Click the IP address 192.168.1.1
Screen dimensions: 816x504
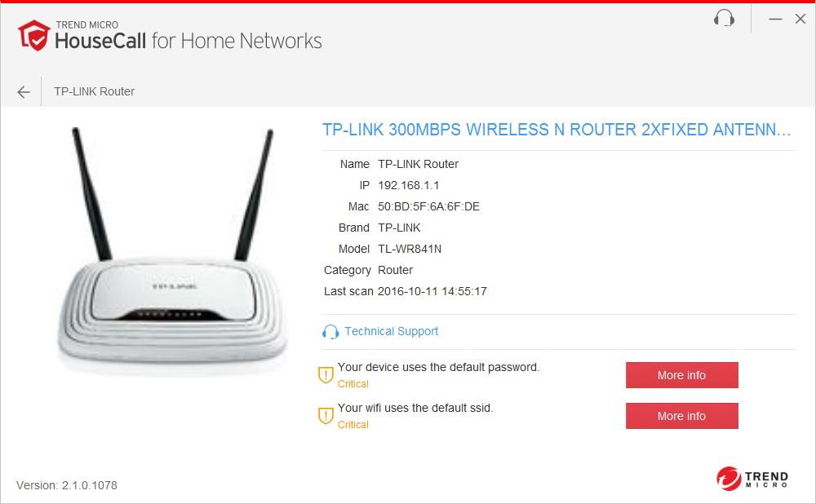click(409, 185)
